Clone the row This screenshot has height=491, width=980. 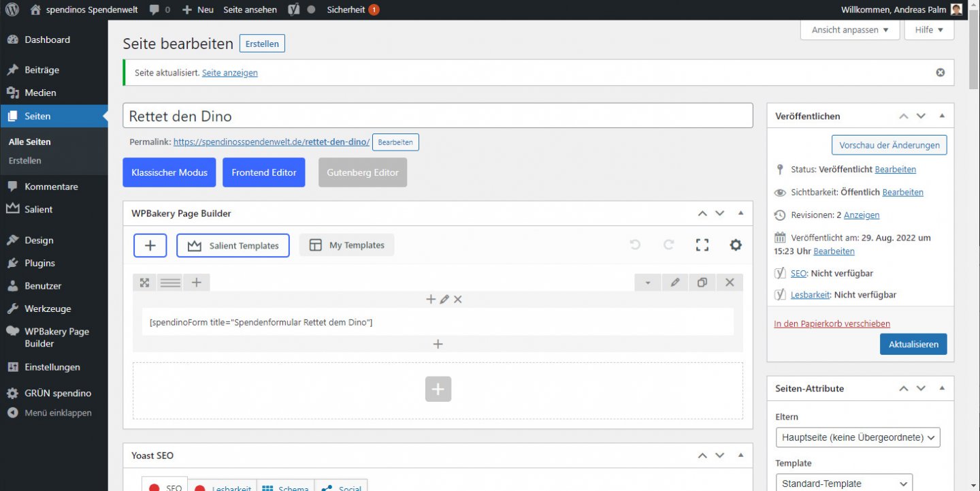click(702, 283)
